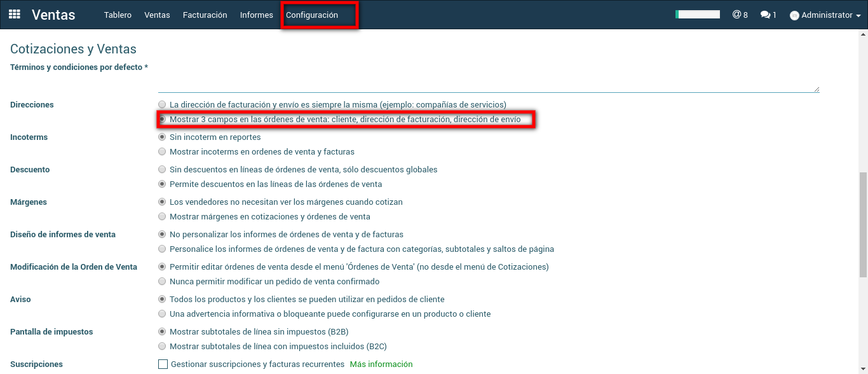Choose 'Mostrar márgenes en cotizaciones' radio option
This screenshot has width=868, height=374.
click(x=163, y=217)
